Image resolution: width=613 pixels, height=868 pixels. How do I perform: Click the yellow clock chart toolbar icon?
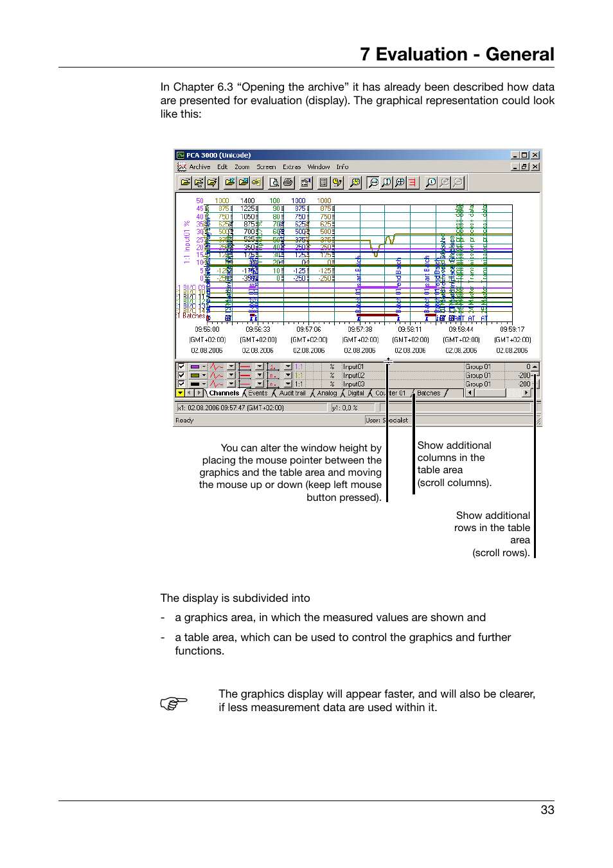tap(337, 183)
